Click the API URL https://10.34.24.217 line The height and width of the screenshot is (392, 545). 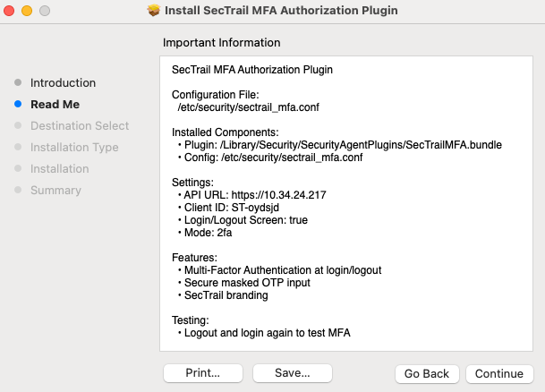coord(251,194)
